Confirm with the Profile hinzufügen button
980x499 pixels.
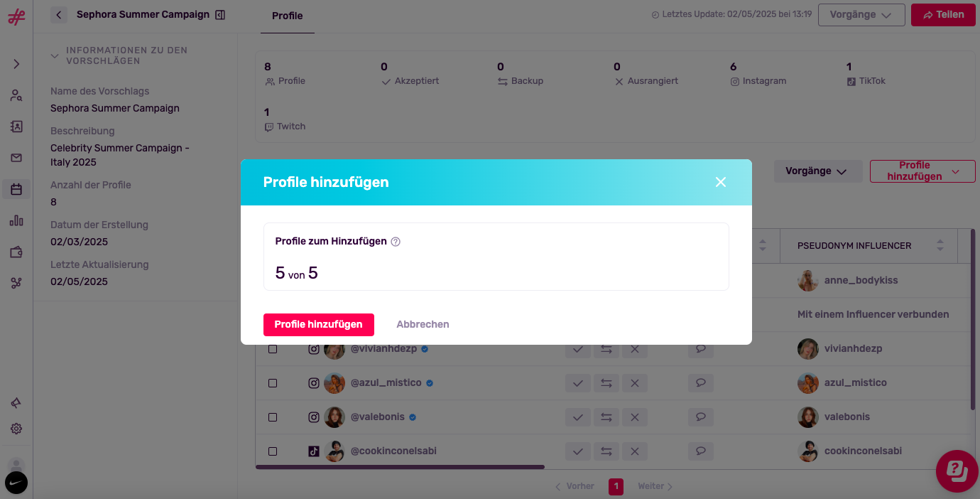[x=319, y=324]
